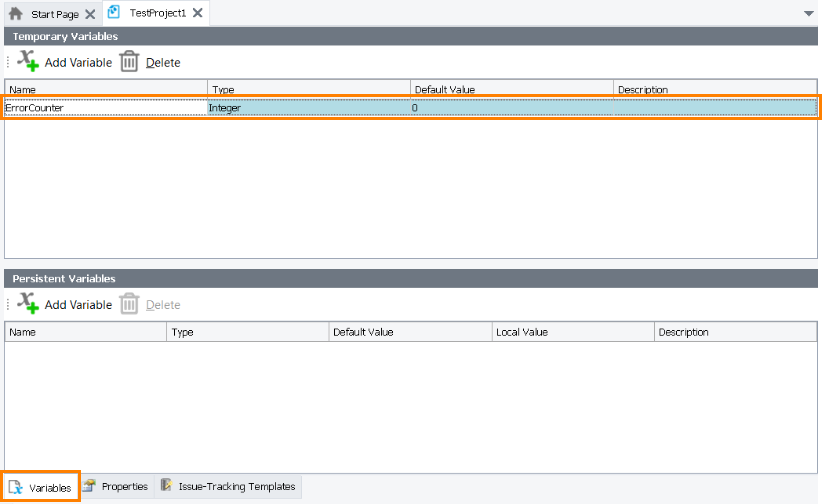
Task: Close the TestProject1 tab
Action: tap(198, 13)
